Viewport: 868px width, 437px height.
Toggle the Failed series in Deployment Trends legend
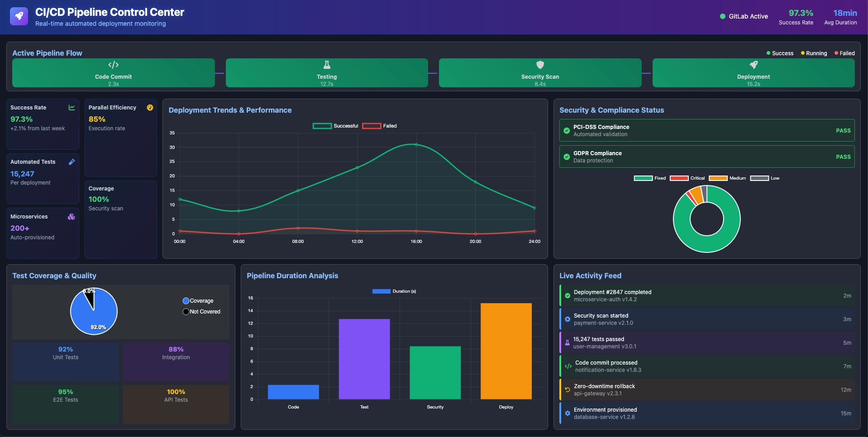pos(380,126)
